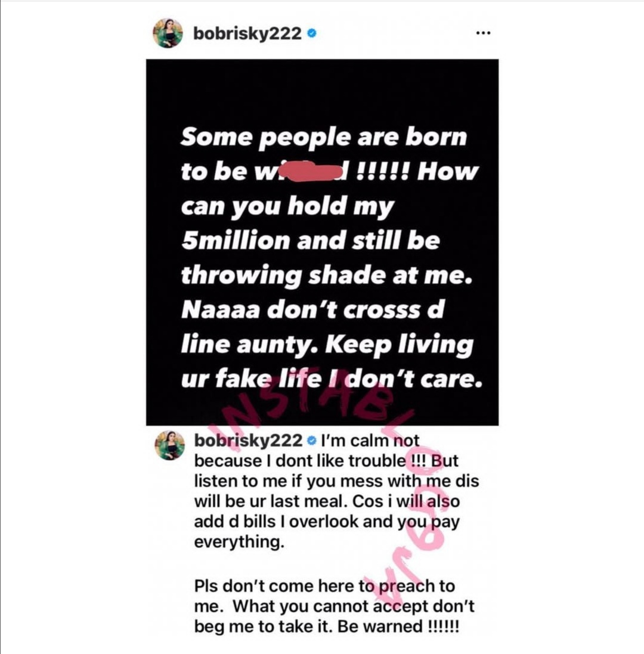Open the more options three-dot menu

[482, 33]
